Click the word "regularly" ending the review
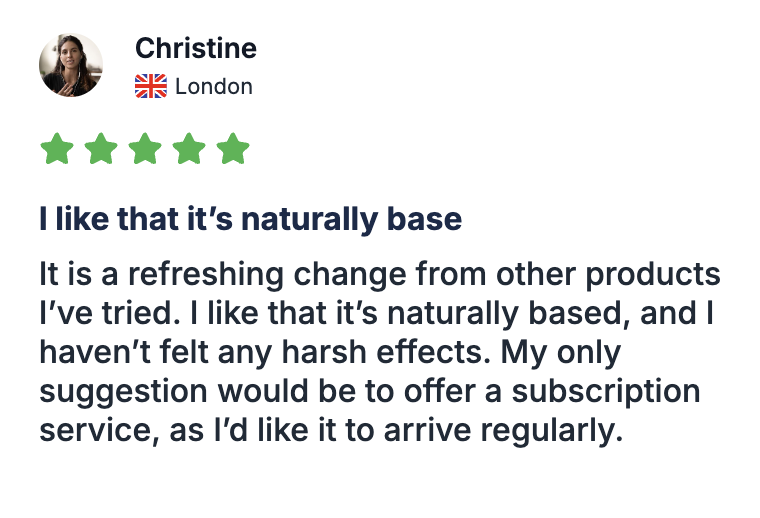760x518 pixels. 548,433
